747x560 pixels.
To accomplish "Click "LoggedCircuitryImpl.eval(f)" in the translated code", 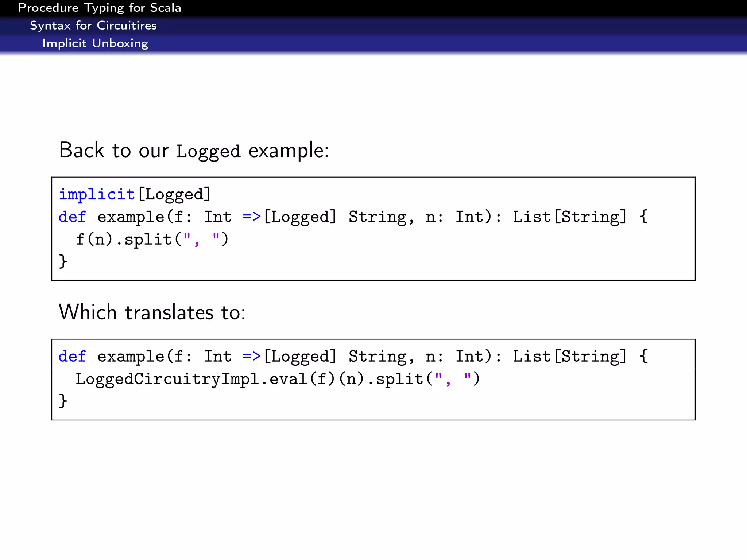I will click(205, 379).
